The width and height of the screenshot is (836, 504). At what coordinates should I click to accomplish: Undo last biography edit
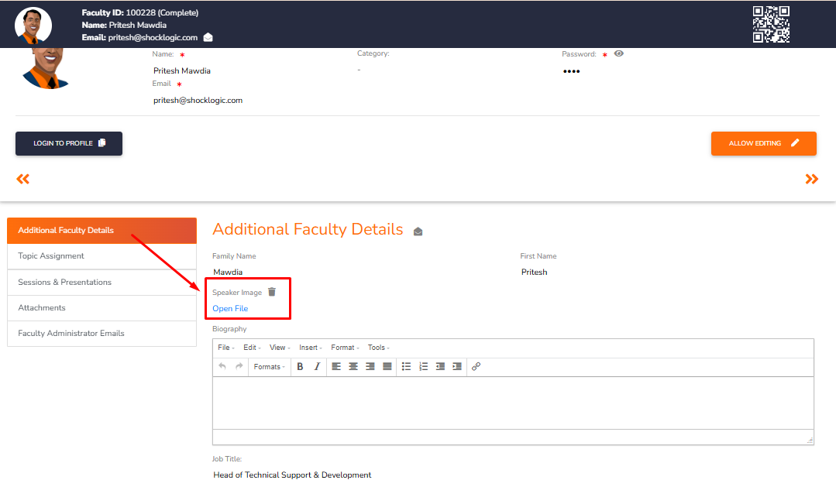222,366
